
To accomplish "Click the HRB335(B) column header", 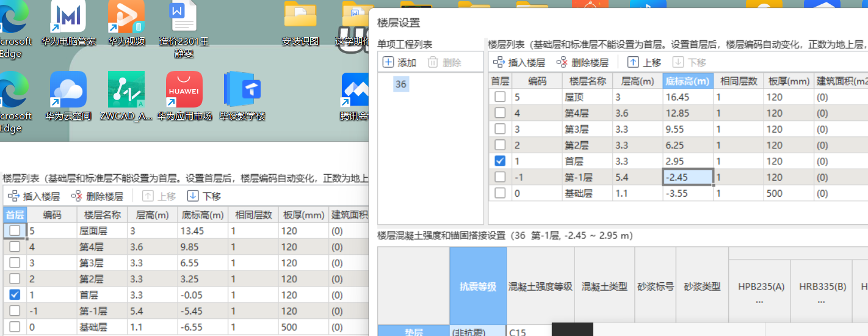I will tap(821, 291).
